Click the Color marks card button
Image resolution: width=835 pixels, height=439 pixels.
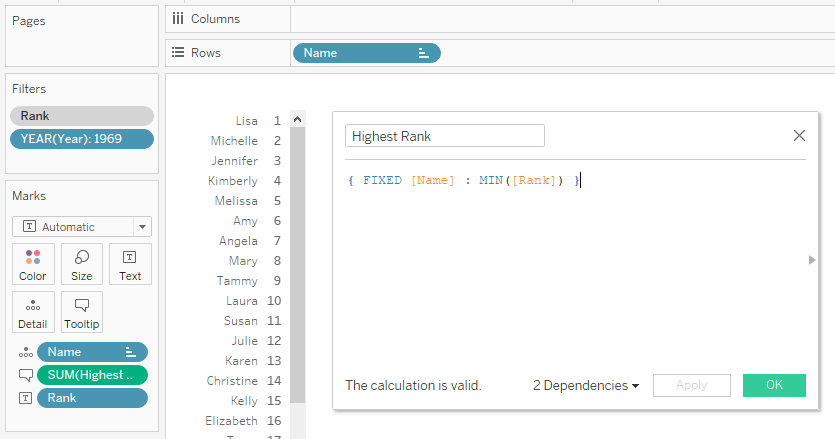coord(32,264)
